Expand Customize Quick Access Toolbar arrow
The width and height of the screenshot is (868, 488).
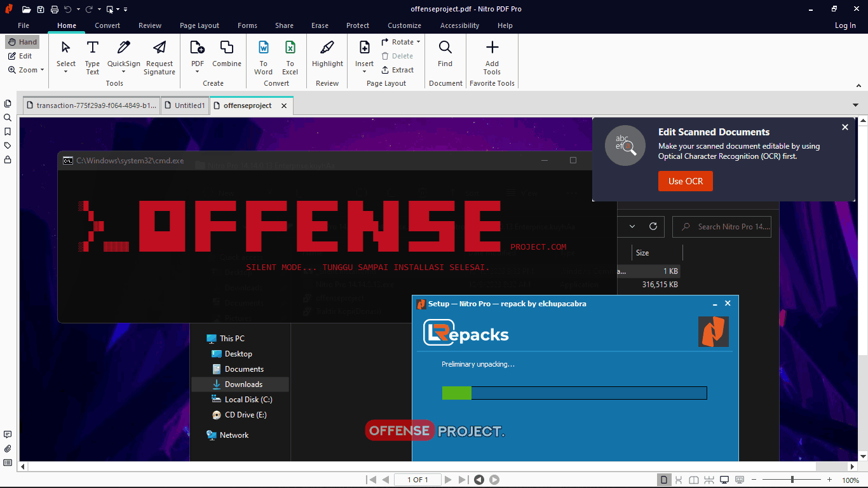[x=126, y=10]
